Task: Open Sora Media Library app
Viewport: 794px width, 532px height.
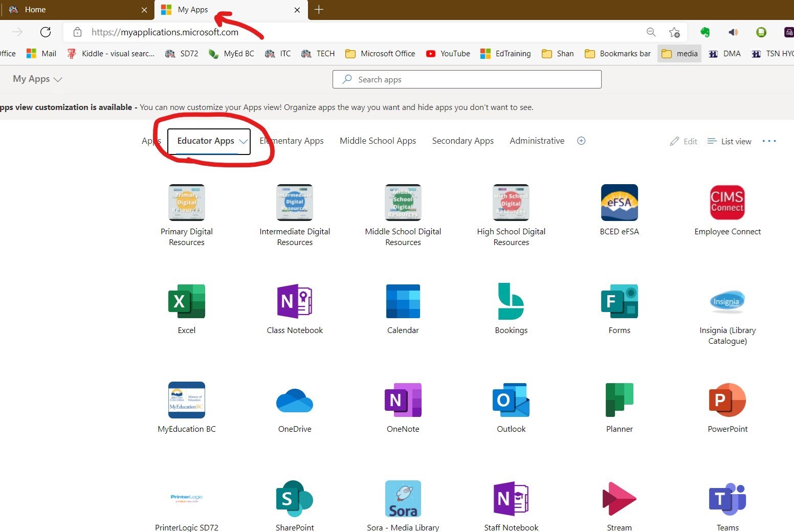Action: pos(403,499)
